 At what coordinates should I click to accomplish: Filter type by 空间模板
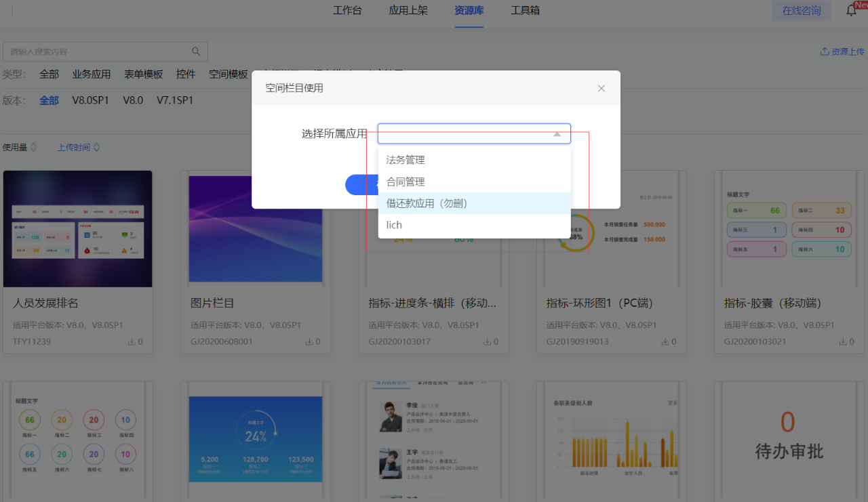tap(229, 75)
